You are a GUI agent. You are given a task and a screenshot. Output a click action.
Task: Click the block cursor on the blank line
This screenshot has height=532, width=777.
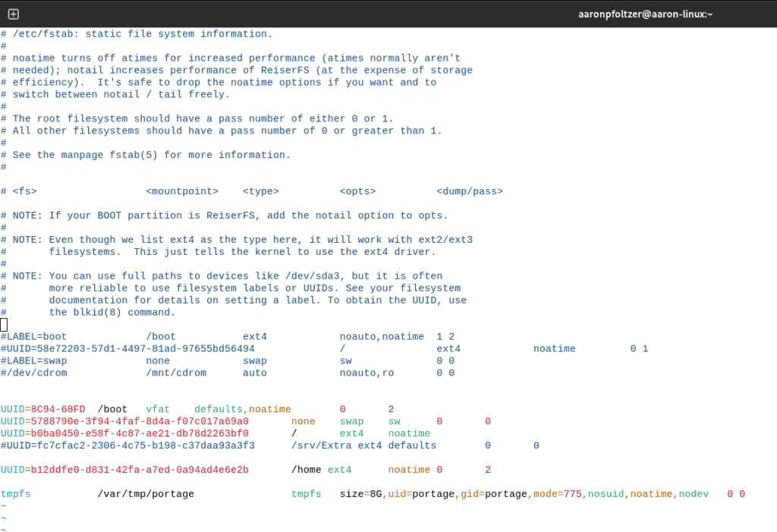pos(4,325)
